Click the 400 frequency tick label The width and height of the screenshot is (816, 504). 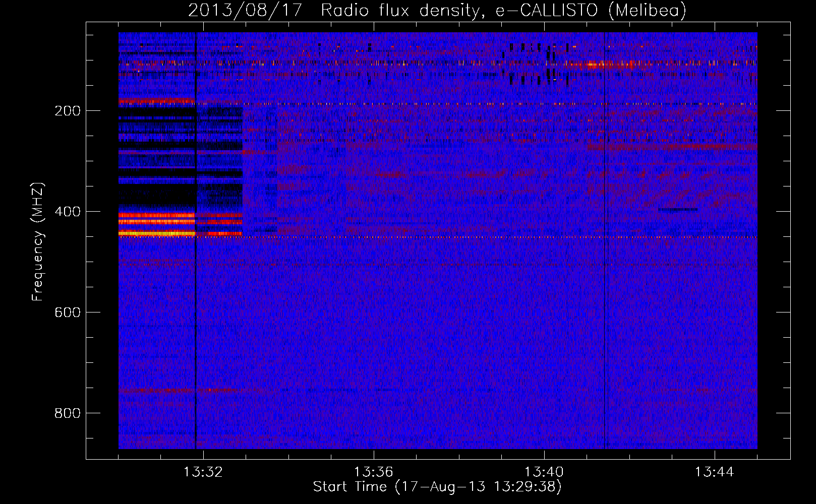[68, 212]
